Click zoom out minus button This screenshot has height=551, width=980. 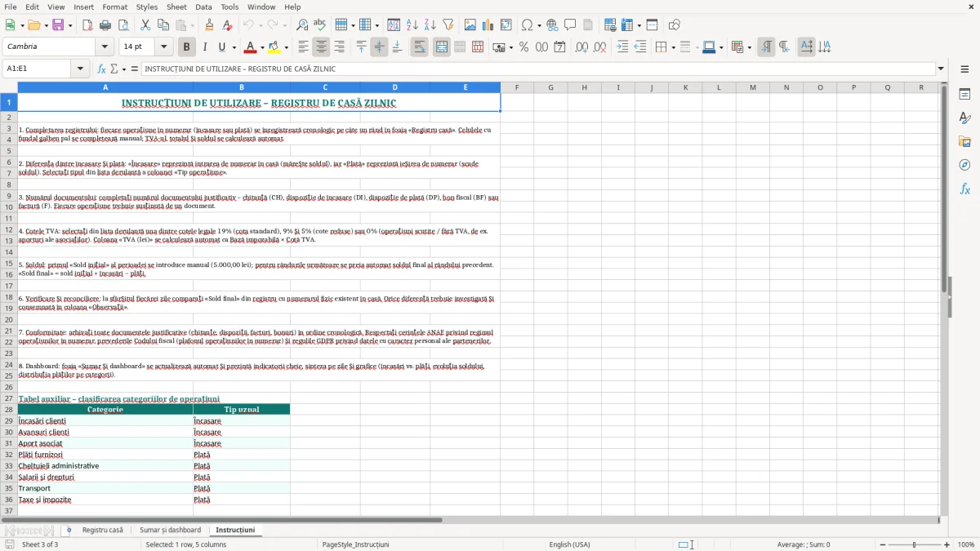click(882, 544)
